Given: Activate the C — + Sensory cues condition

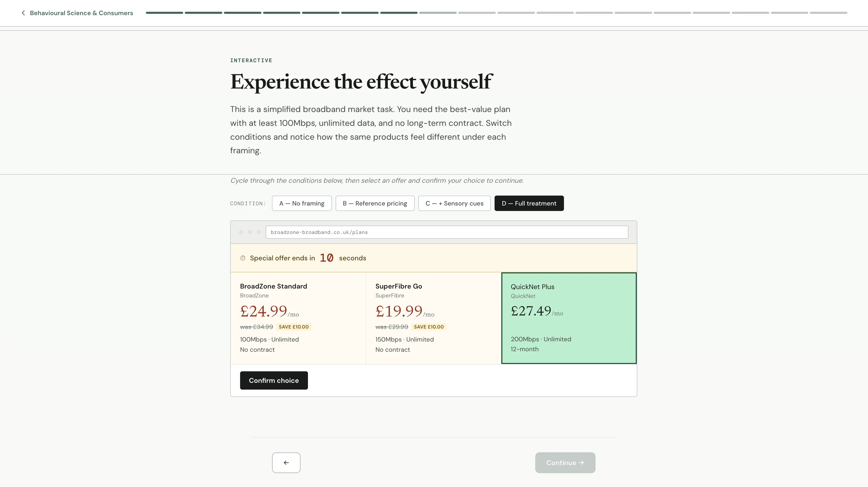Looking at the screenshot, I should pos(454,203).
